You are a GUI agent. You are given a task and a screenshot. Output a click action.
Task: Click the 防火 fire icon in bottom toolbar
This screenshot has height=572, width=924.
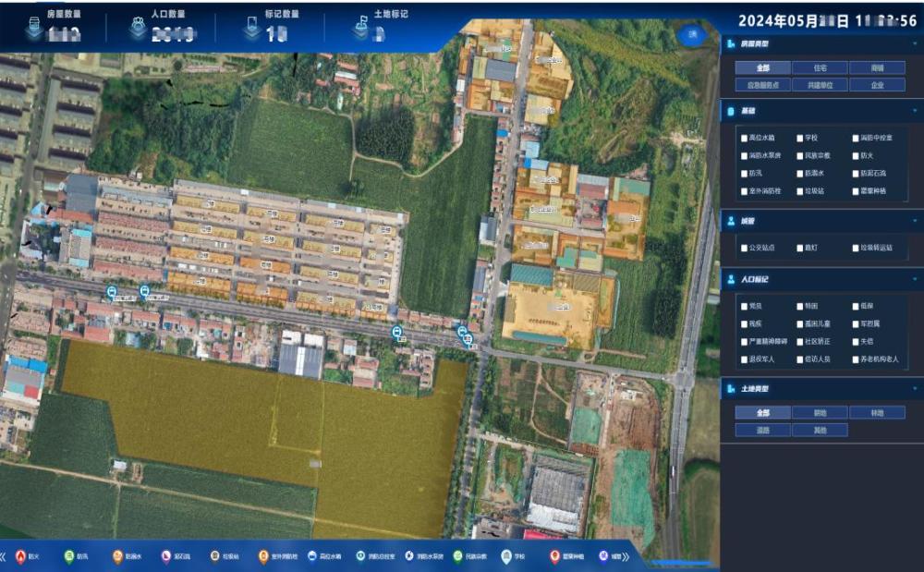pos(20,556)
